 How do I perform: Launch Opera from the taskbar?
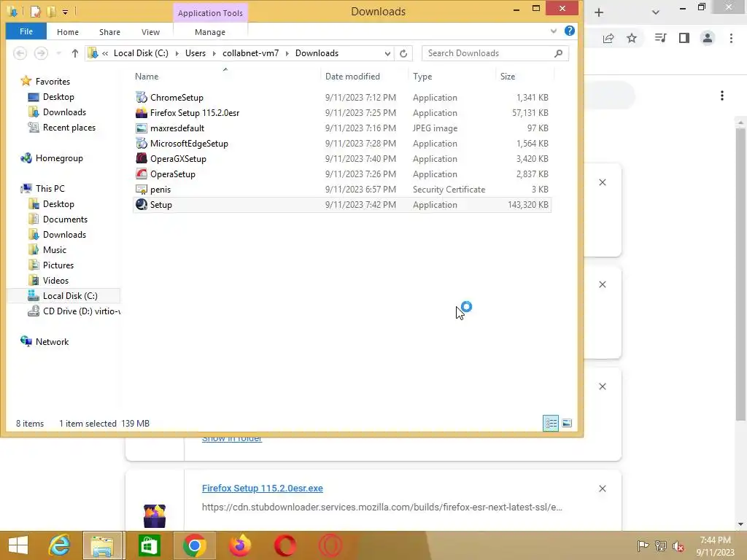[x=285, y=545]
